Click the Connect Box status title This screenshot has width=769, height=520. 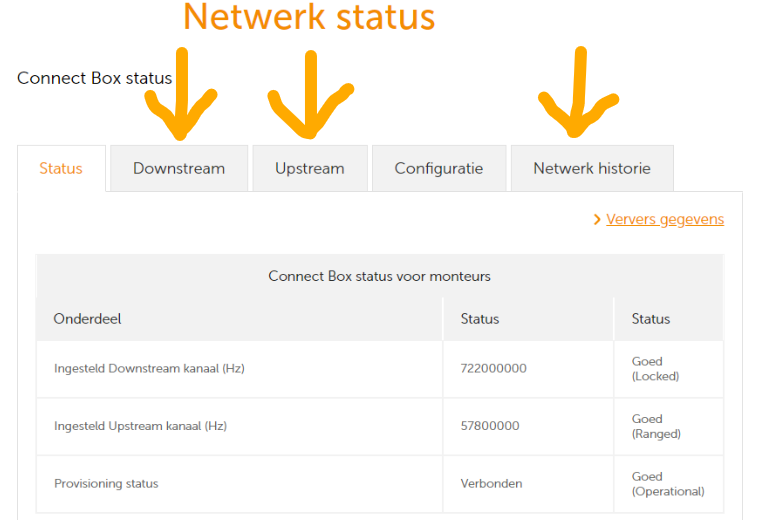[x=95, y=78]
